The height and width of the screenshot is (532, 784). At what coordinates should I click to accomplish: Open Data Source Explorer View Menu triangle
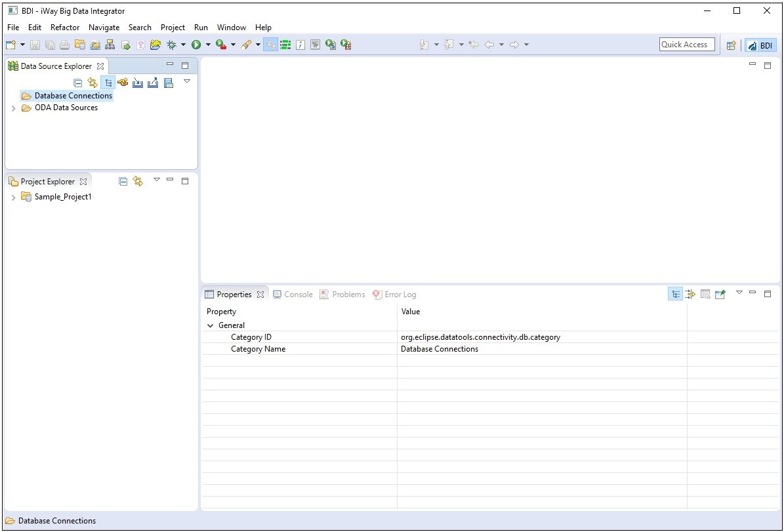(187, 81)
